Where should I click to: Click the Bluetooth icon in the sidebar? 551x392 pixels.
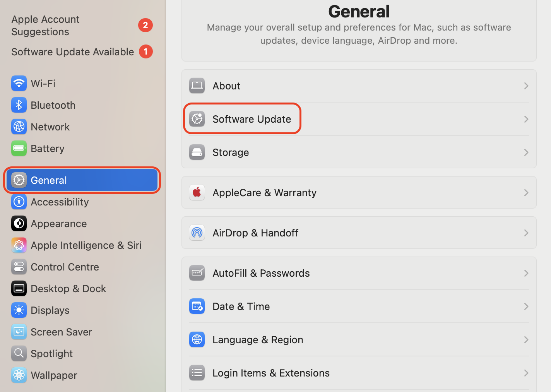[19, 105]
